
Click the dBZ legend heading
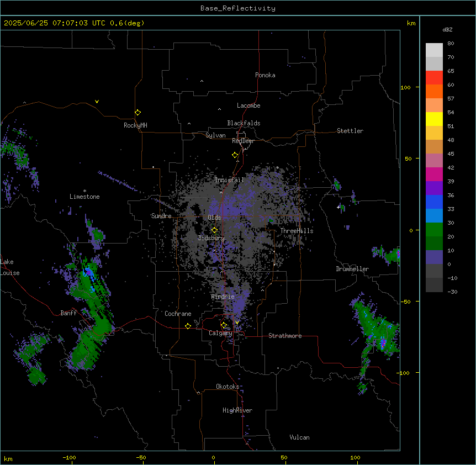coord(447,30)
